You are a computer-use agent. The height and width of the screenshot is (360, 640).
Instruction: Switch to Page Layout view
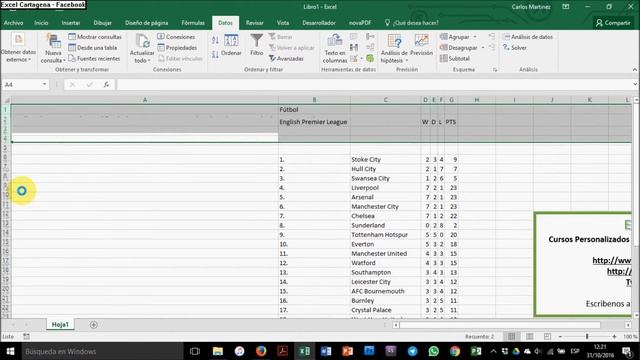pos(529,336)
